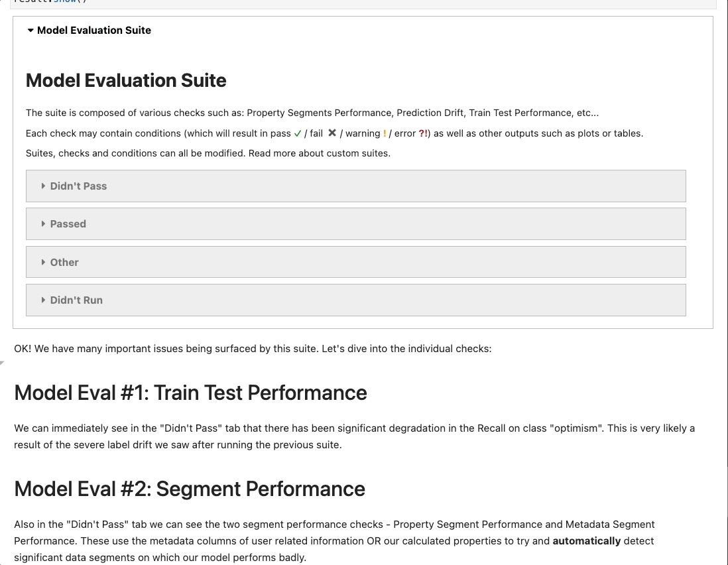This screenshot has height=565, width=728.
Task: Click the bold Model Evaluation Suite heading
Action: pyautogui.click(x=126, y=81)
